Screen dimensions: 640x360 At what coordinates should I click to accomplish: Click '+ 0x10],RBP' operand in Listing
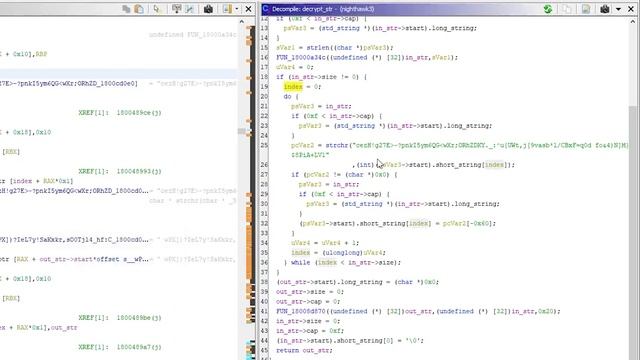[x=25, y=54]
